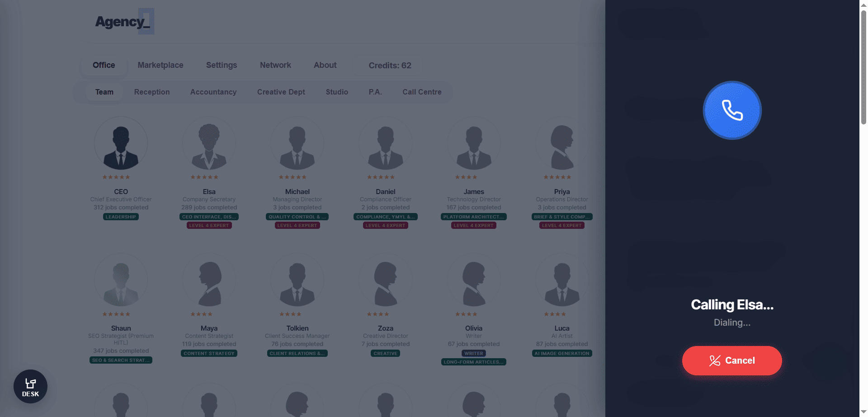Viewport: 868px width, 417px height.
Task: Open the Call Centre sub-tab
Action: click(422, 92)
